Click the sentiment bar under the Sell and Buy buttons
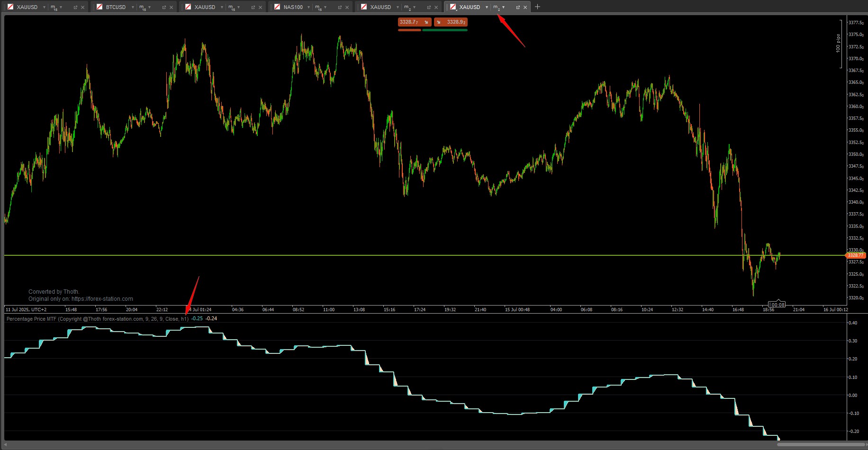Viewport: 868px width, 450px height. (x=433, y=30)
